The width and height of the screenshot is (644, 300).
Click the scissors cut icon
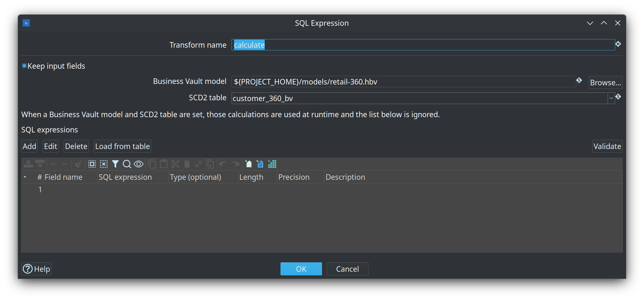coord(175,164)
